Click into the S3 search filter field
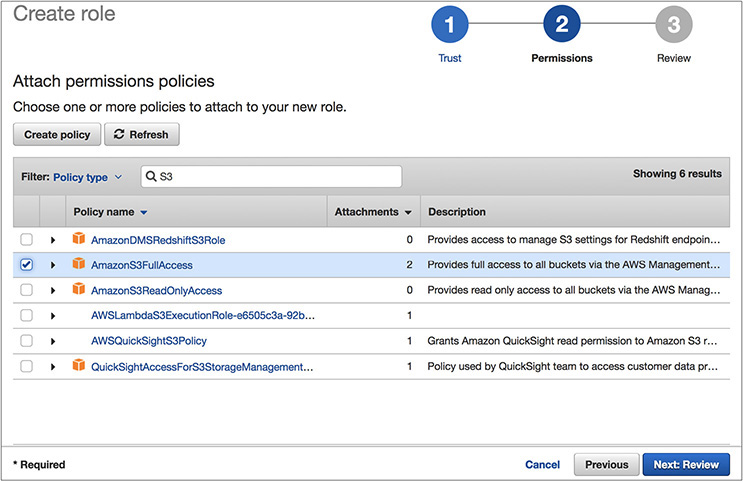This screenshot has height=482, width=743. (275, 177)
